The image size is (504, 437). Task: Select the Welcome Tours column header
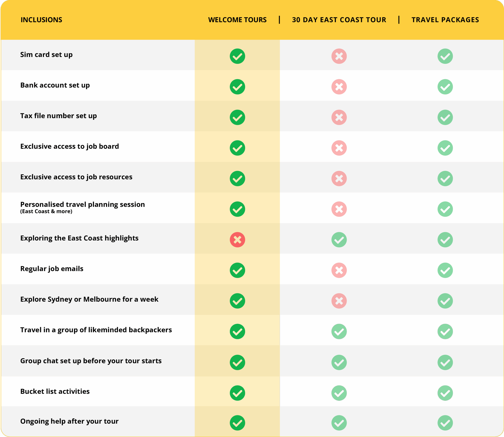click(x=237, y=20)
